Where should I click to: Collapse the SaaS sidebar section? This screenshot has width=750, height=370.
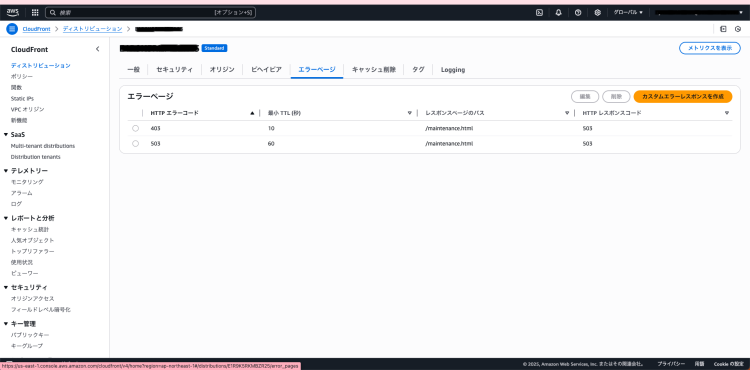[x=6, y=135]
